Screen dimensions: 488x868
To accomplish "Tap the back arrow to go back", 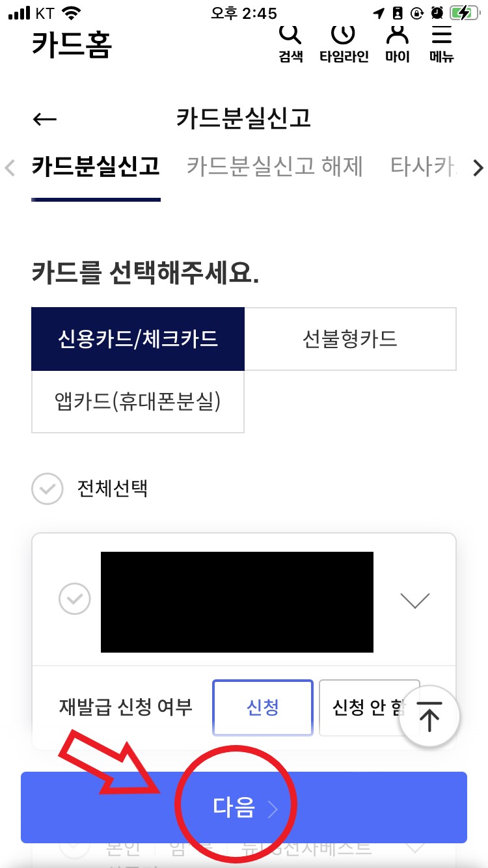I will click(44, 118).
